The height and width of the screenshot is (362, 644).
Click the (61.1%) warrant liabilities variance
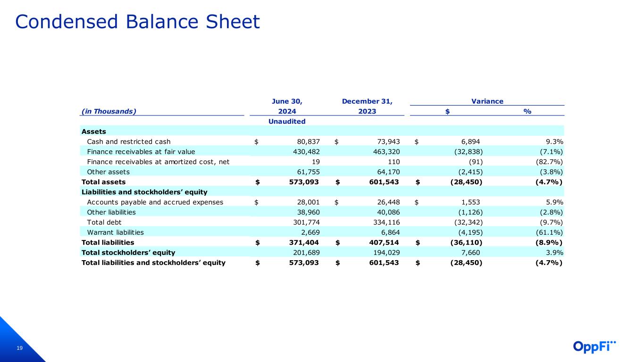coord(551,232)
